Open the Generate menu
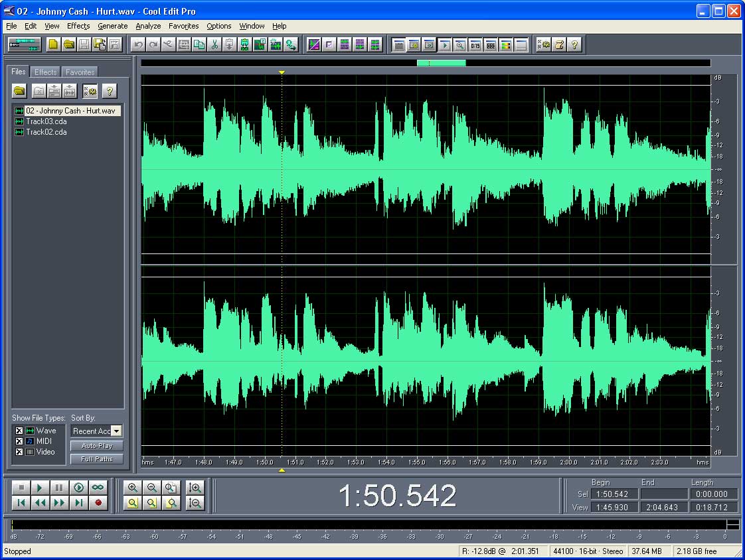Screen dimensions: 745x560 click(113, 26)
